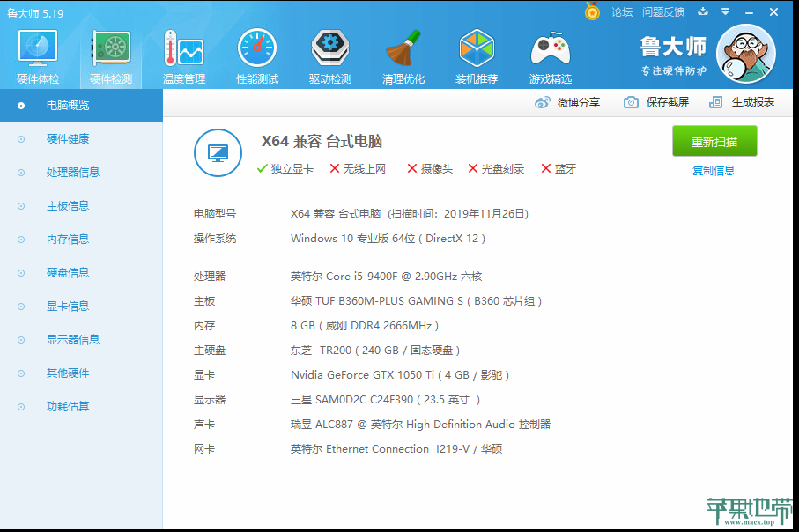Click the 鲁大师 mascot avatar
Image resolution: width=799 pixels, height=532 pixels.
(x=746, y=54)
